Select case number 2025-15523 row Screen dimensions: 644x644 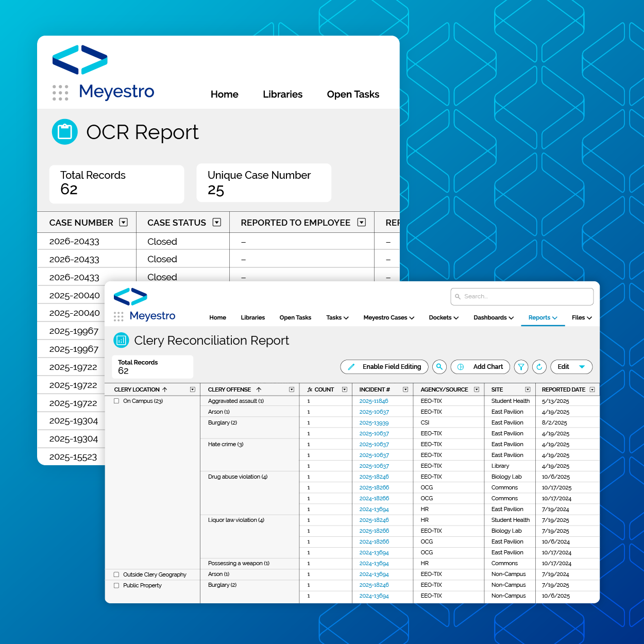(x=73, y=456)
